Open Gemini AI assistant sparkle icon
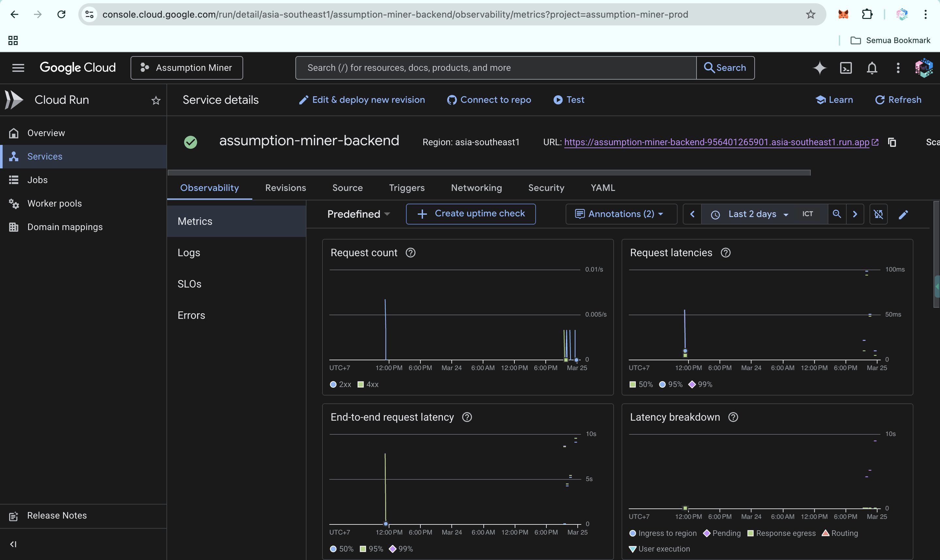The height and width of the screenshot is (560, 940). 819,68
